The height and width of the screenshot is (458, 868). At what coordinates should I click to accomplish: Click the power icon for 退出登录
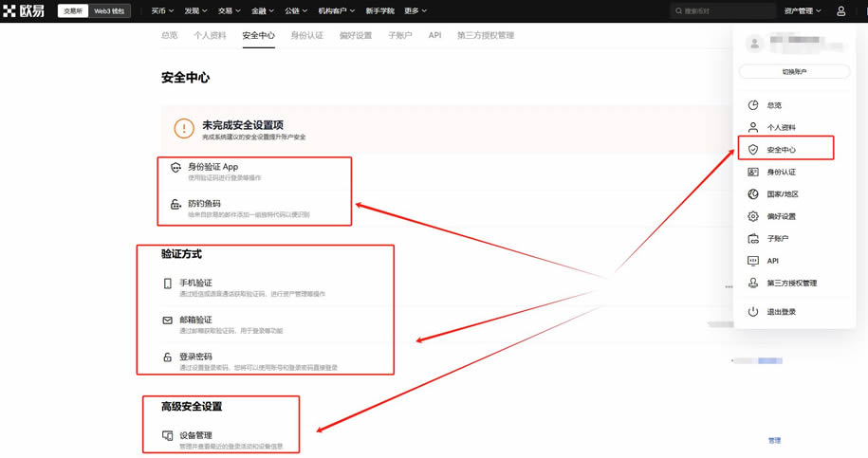click(x=752, y=312)
